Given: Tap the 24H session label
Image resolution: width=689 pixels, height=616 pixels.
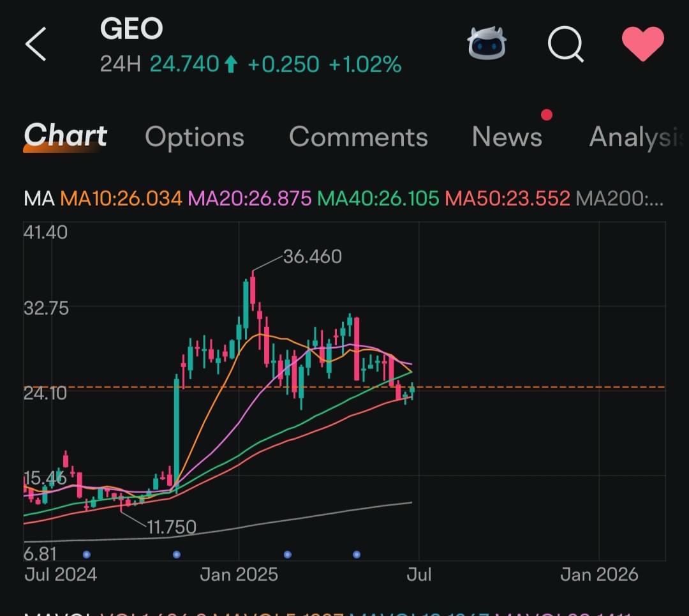Looking at the screenshot, I should 121,64.
